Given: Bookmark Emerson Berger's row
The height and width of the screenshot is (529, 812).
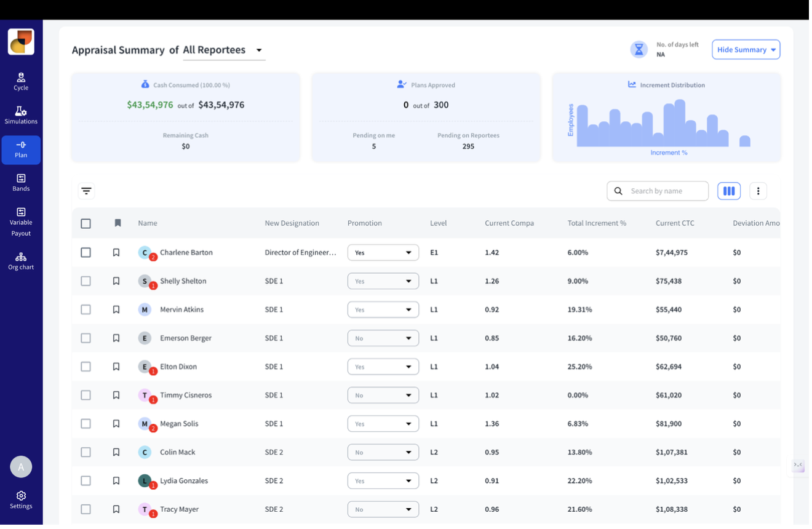Looking at the screenshot, I should click(x=116, y=338).
